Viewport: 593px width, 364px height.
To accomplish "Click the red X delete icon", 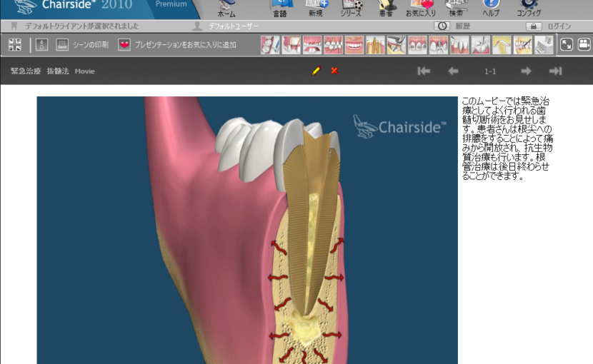I will click(334, 71).
